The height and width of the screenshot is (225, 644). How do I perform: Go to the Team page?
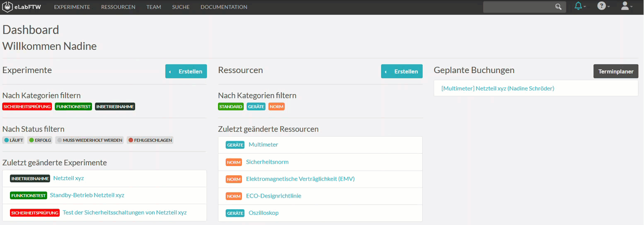click(154, 7)
